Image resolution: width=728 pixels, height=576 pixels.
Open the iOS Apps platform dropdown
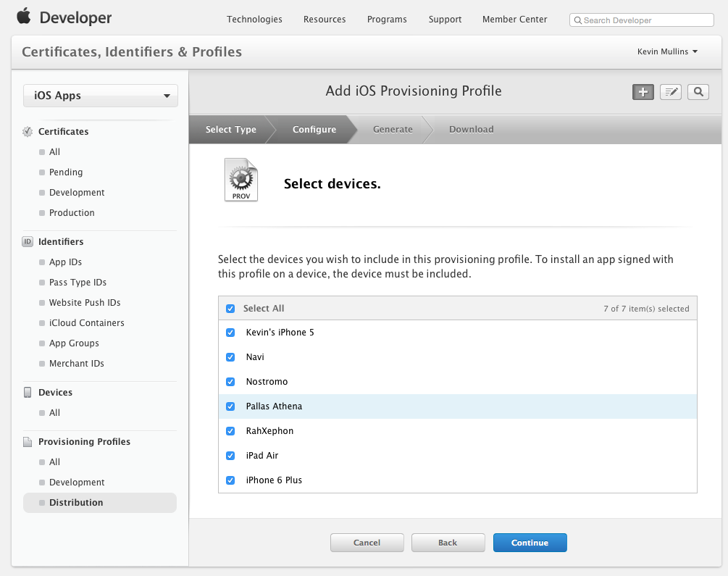(x=101, y=96)
